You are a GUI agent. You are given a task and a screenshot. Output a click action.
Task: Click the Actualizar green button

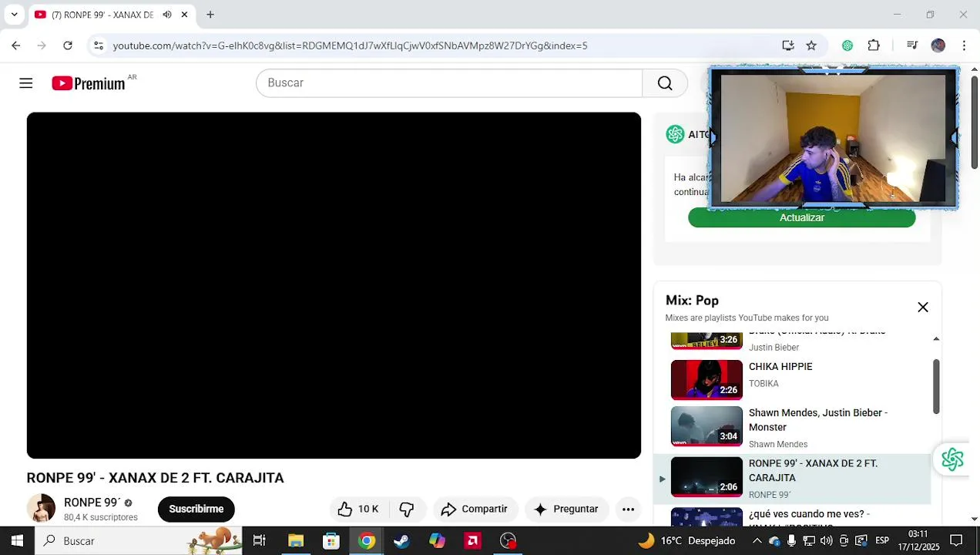(802, 217)
